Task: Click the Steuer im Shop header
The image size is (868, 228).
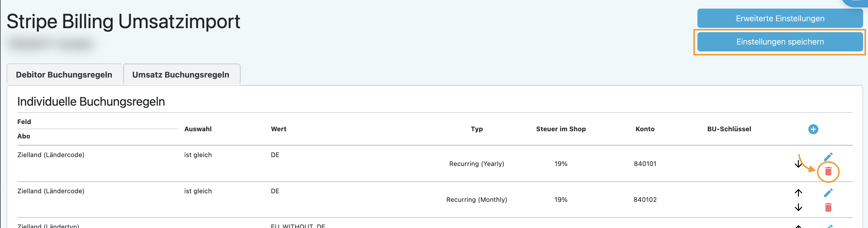Action: [x=561, y=129]
